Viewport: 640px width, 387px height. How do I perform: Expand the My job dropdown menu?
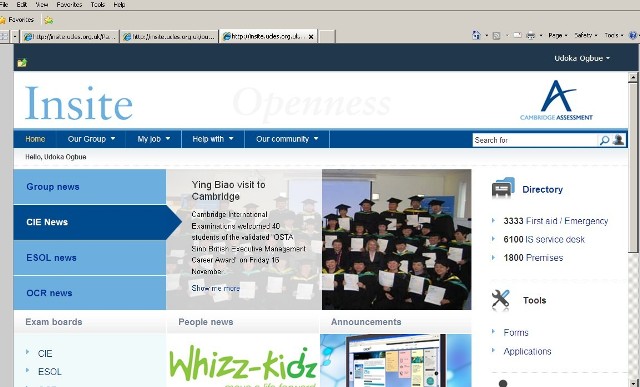pyautogui.click(x=153, y=139)
